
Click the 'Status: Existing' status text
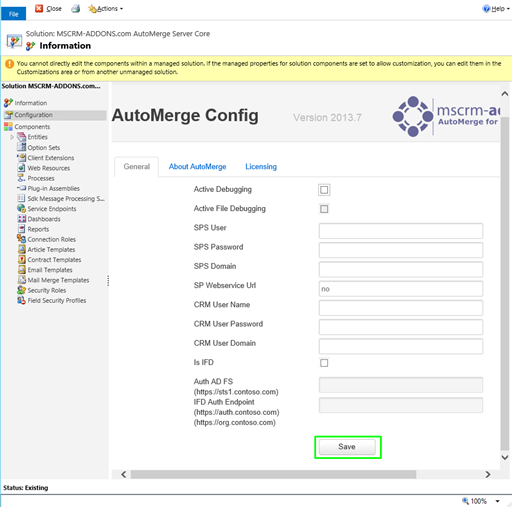(26, 488)
